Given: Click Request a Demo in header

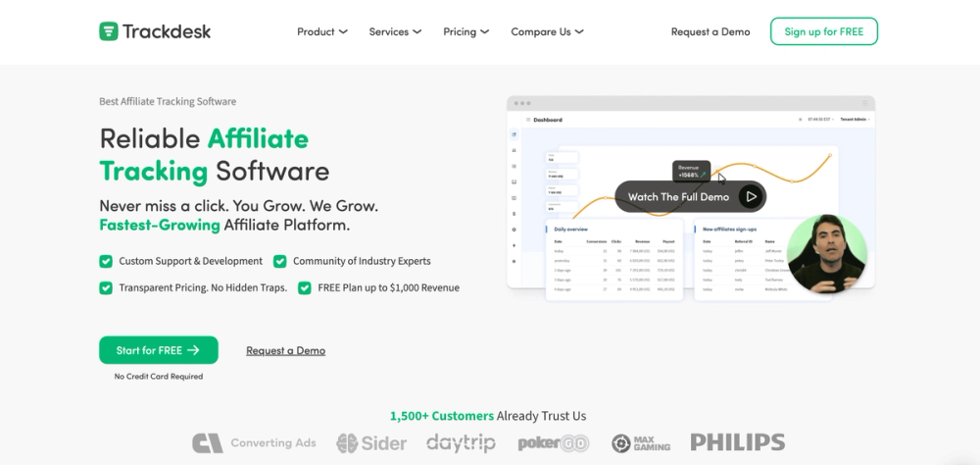Looking at the screenshot, I should point(710,31).
